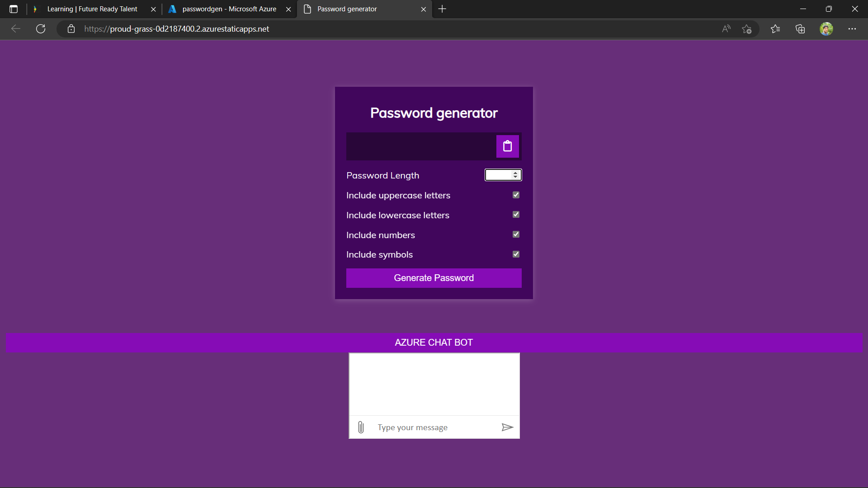Disable Include uppercase letters
The image size is (868, 488).
(516, 195)
